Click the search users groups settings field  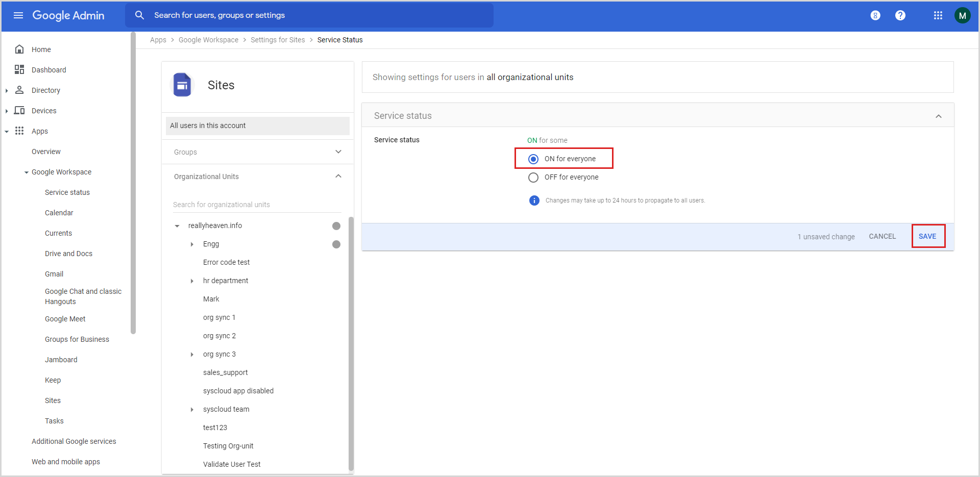tap(309, 15)
